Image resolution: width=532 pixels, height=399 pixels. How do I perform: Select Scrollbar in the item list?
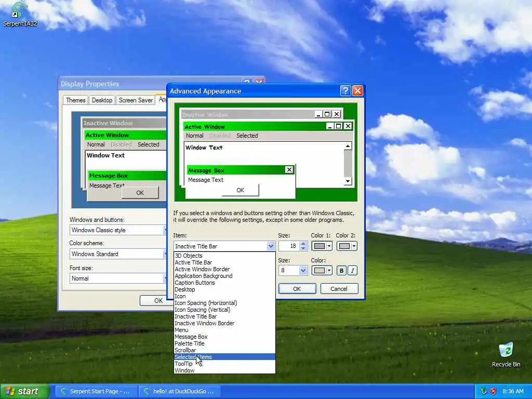[224, 350]
